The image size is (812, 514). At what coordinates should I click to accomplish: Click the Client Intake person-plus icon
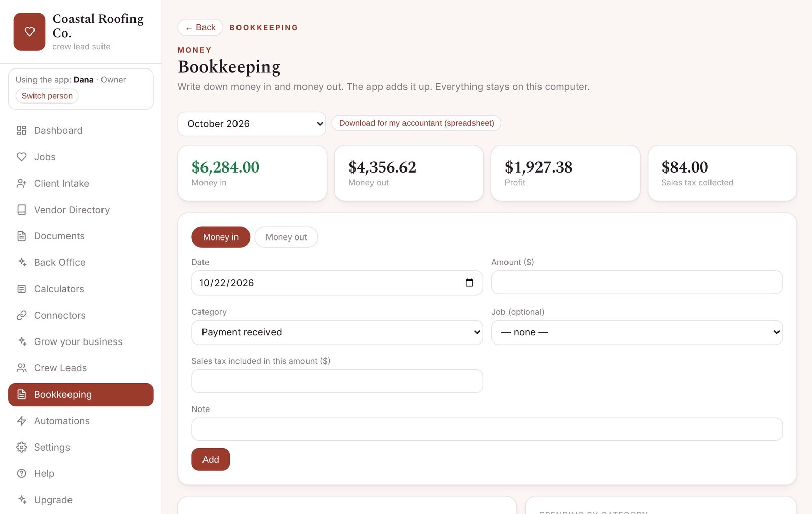(21, 183)
